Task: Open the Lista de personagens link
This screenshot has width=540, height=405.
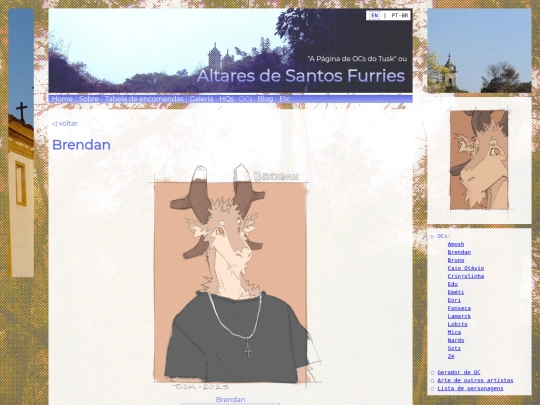Action: click(470, 388)
